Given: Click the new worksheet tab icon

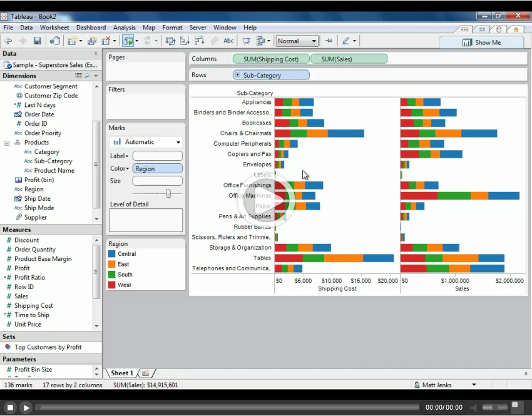Looking at the screenshot, I should [146, 373].
